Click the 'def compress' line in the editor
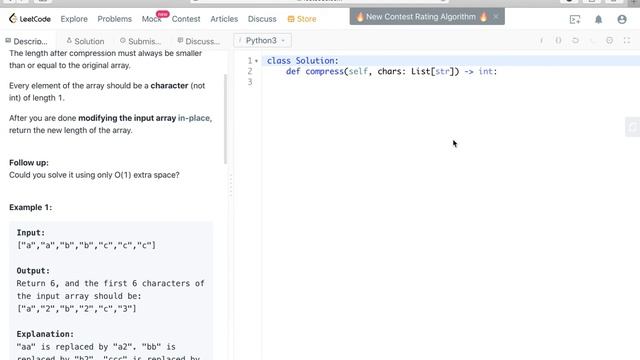 (391, 71)
